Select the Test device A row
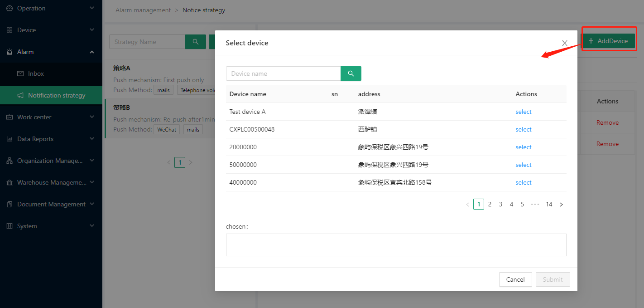Viewport: 644px width, 308px height. 523,112
